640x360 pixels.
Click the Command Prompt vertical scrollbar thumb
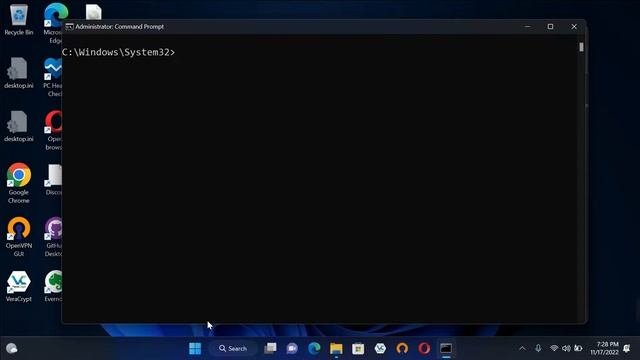click(x=581, y=47)
